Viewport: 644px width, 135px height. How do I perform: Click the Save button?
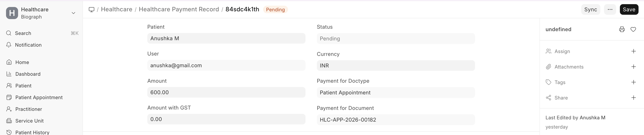coord(629,9)
